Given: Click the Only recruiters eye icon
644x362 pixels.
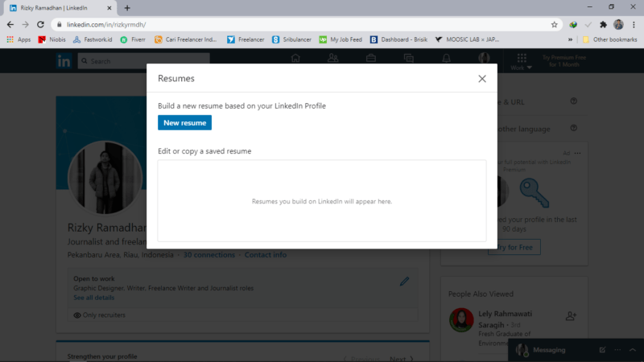Looking at the screenshot, I should 76,315.
